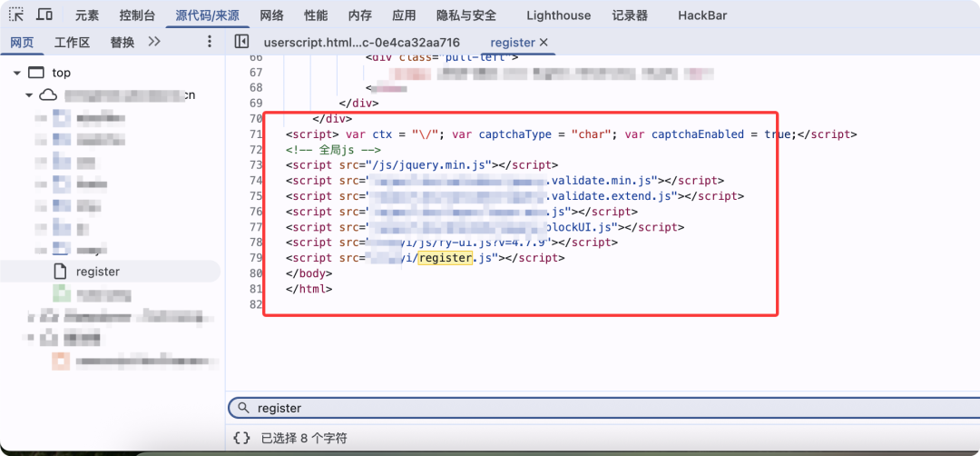Image resolution: width=980 pixels, height=456 pixels.
Task: Open the 记录器 panel tab
Action: [x=630, y=15]
